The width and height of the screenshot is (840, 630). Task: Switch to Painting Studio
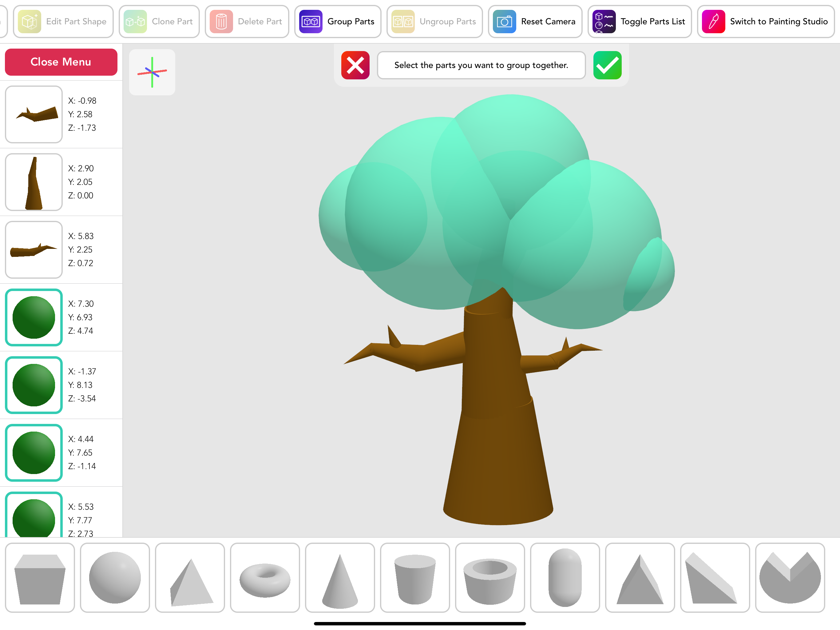[x=766, y=22]
